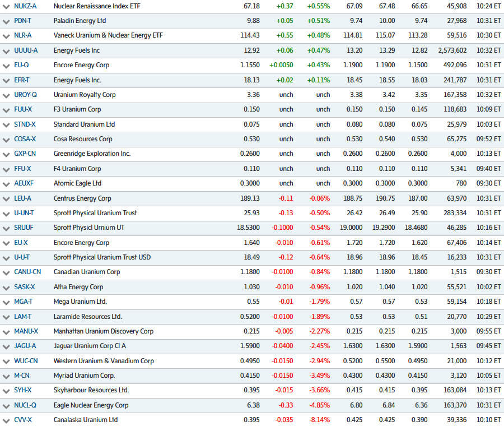Screen dimensions: 504x426
Task: Open the LAM-T ticker link
Action: pos(23,317)
